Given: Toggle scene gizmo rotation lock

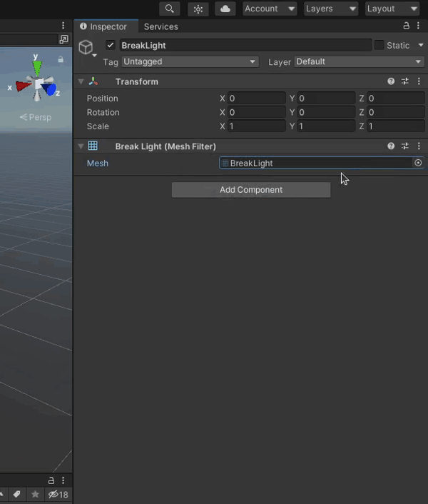Looking at the screenshot, I should click(61, 59).
